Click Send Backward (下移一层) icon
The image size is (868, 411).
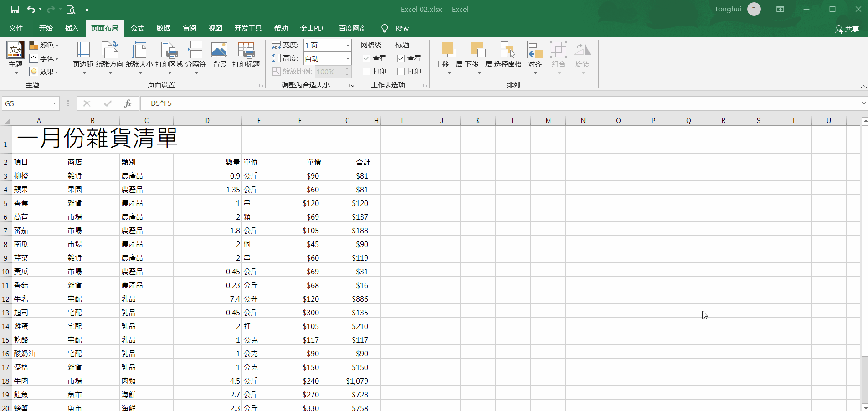tap(478, 50)
